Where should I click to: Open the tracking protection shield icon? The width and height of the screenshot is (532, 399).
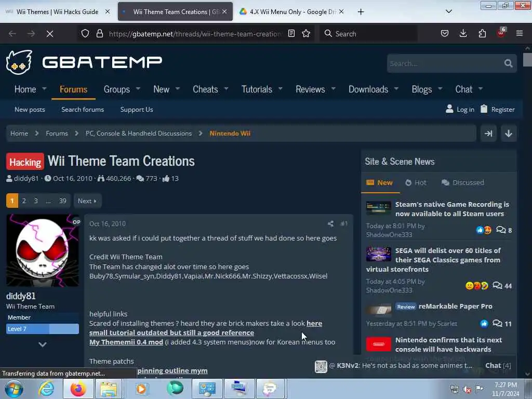click(x=85, y=33)
